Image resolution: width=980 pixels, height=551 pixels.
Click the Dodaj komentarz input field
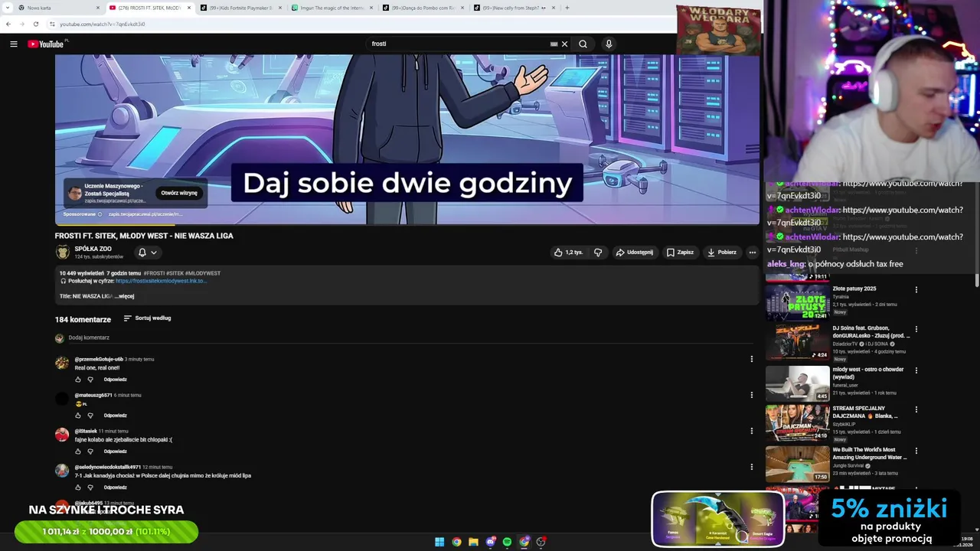point(410,337)
